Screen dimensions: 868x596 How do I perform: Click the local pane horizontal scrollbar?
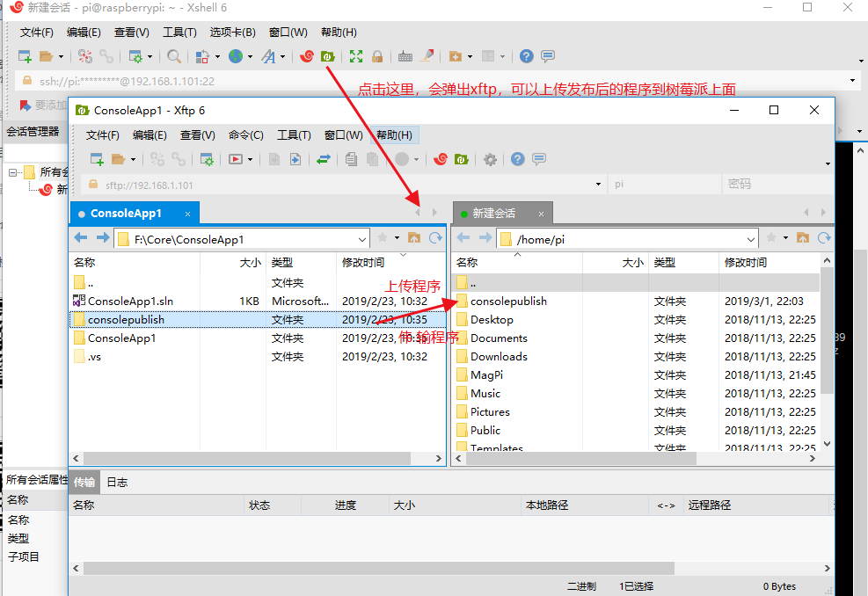point(247,458)
